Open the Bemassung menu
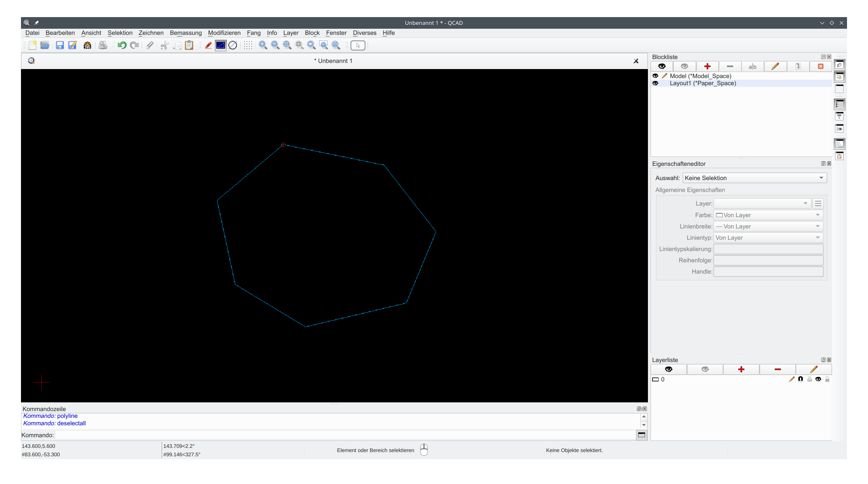This screenshot has width=868, height=484. pyautogui.click(x=186, y=33)
